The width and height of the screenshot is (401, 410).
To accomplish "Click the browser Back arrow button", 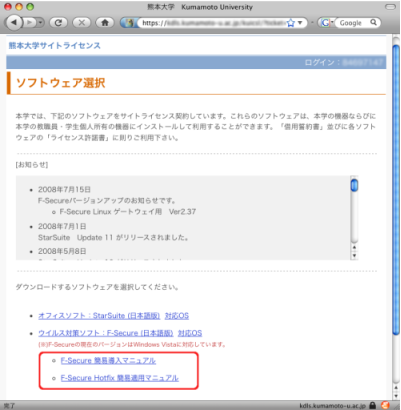I will pyautogui.click(x=14, y=23).
